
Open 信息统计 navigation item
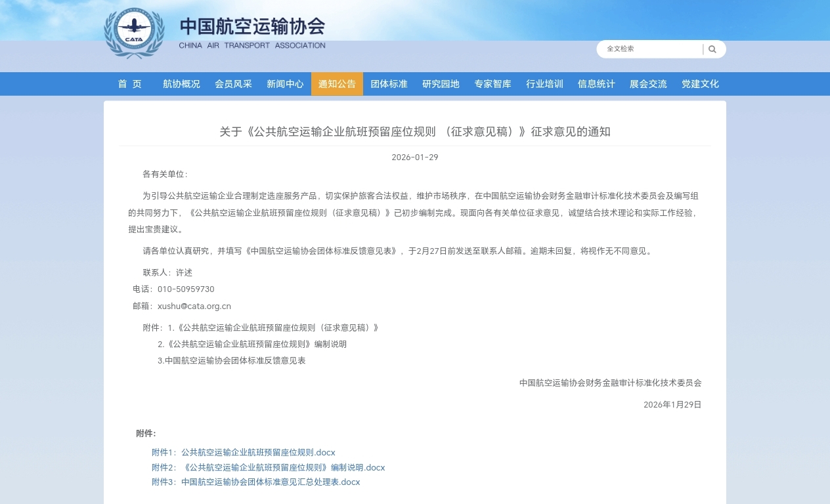coord(596,84)
